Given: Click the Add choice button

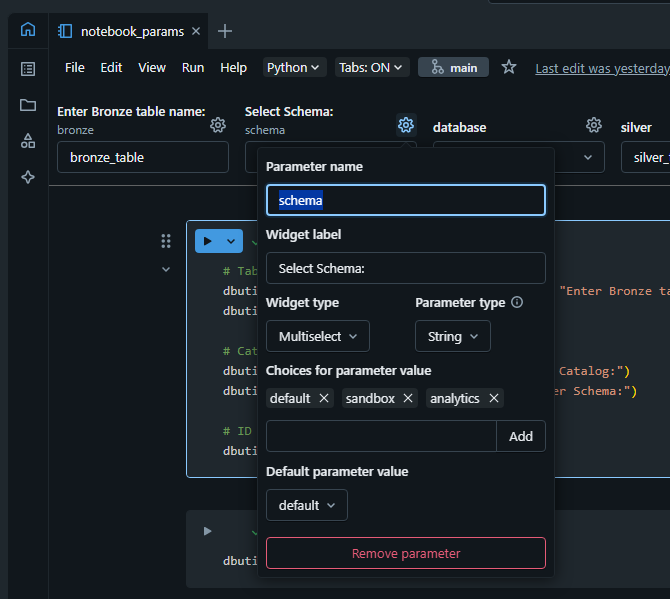Looking at the screenshot, I should pos(521,436).
